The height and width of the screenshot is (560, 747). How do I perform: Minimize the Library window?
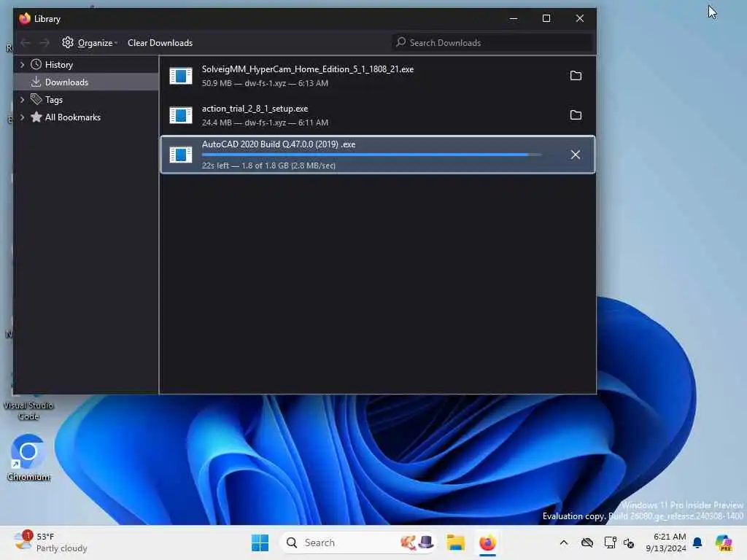click(513, 18)
